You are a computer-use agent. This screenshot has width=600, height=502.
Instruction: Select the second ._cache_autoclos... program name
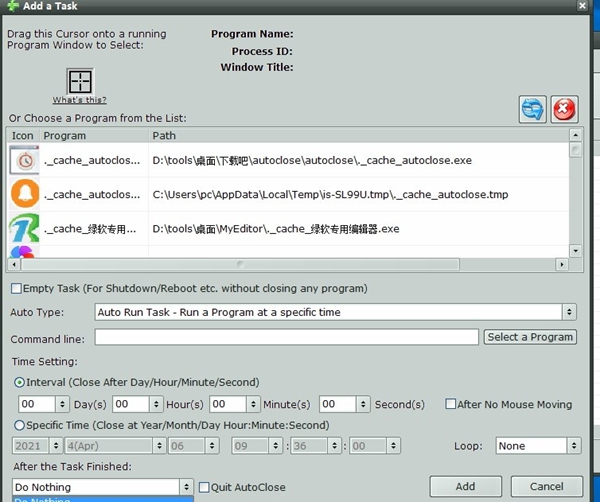point(92,194)
